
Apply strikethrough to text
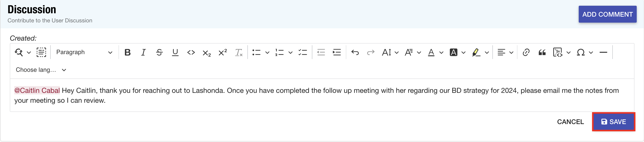click(159, 52)
